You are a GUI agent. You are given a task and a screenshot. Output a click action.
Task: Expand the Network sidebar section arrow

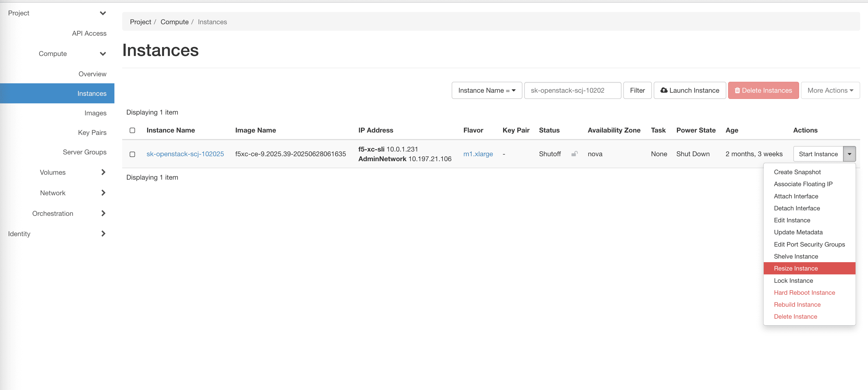103,193
